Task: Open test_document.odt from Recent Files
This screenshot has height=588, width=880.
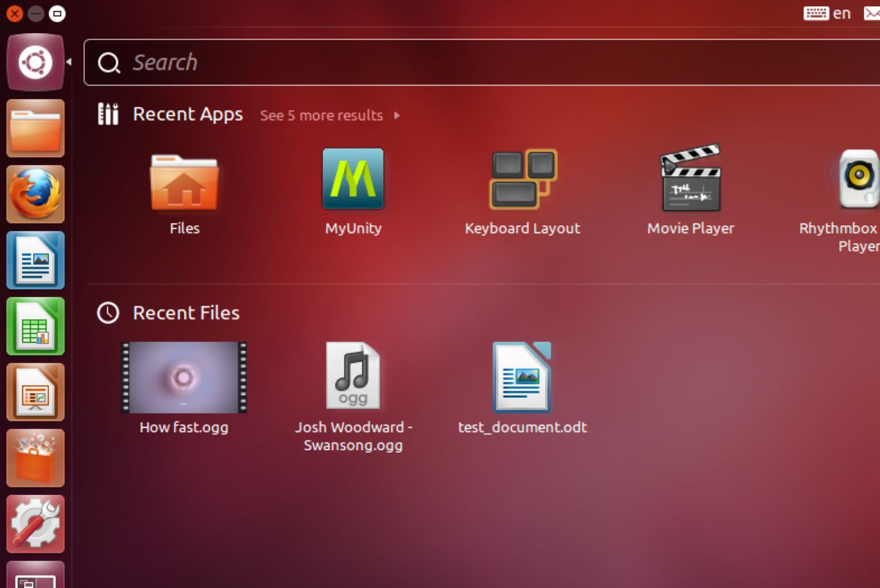Action: pos(522,376)
